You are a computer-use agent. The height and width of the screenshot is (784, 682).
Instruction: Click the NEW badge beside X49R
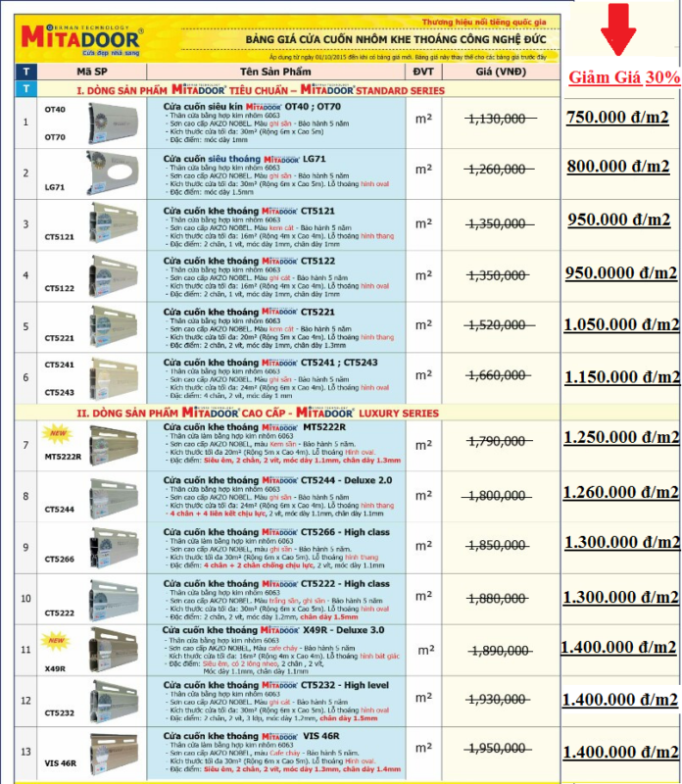click(56, 641)
